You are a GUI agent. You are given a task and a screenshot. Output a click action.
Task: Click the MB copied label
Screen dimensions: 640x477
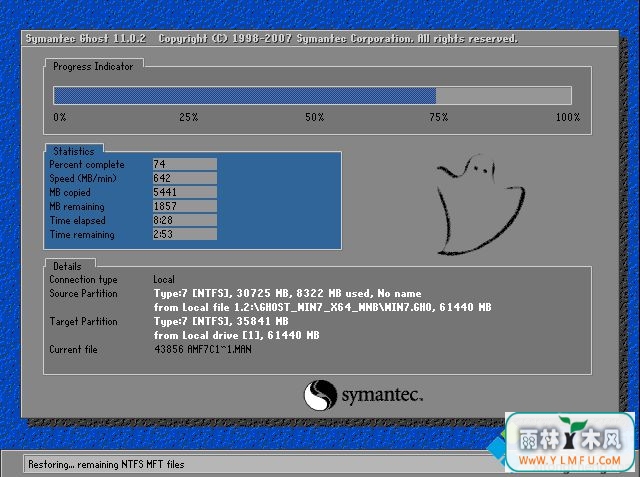[70, 193]
